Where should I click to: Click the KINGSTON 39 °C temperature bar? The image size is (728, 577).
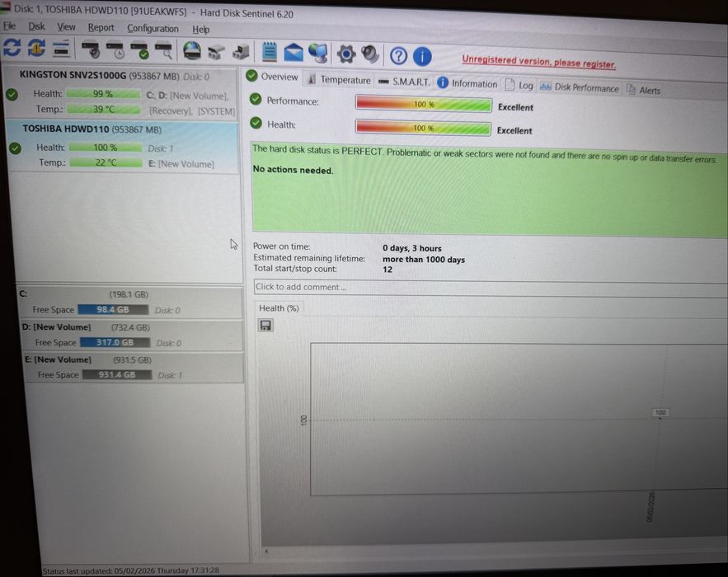pos(104,110)
